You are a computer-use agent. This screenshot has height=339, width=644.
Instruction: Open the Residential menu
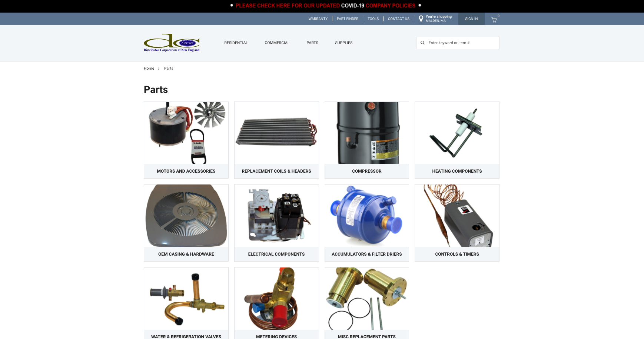(236, 43)
